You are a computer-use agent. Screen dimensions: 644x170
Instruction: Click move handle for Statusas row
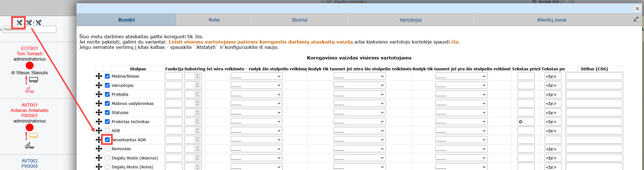pyautogui.click(x=99, y=112)
